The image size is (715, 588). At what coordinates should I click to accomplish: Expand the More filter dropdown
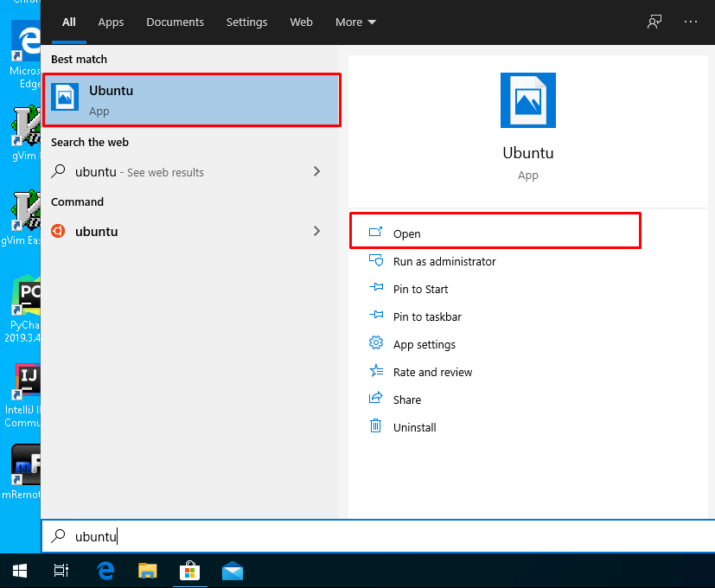coord(355,22)
